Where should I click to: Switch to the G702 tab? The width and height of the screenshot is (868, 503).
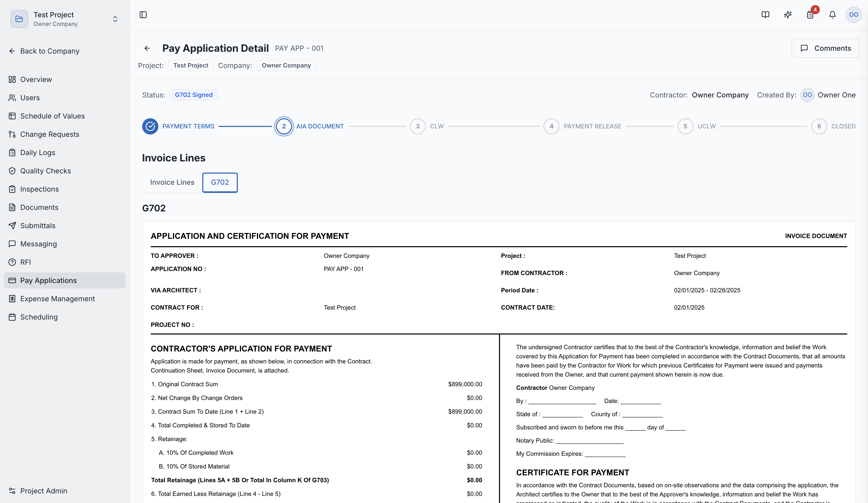pyautogui.click(x=220, y=182)
